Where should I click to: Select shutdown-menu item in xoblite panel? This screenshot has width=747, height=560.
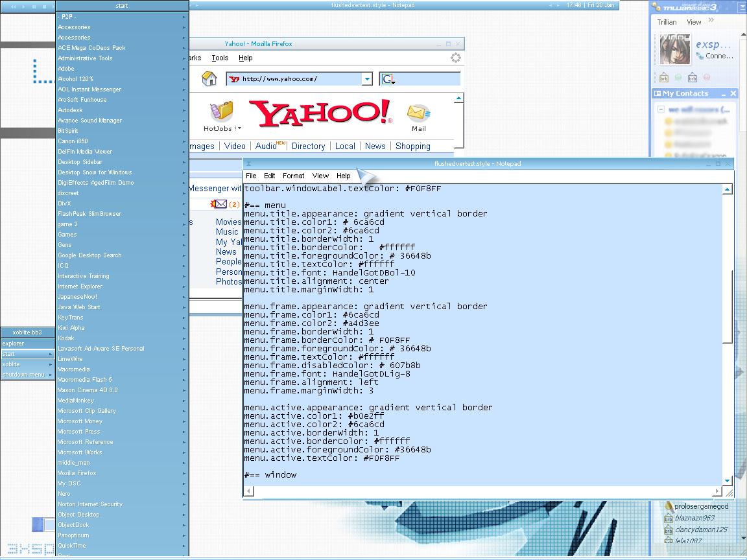[23, 375]
